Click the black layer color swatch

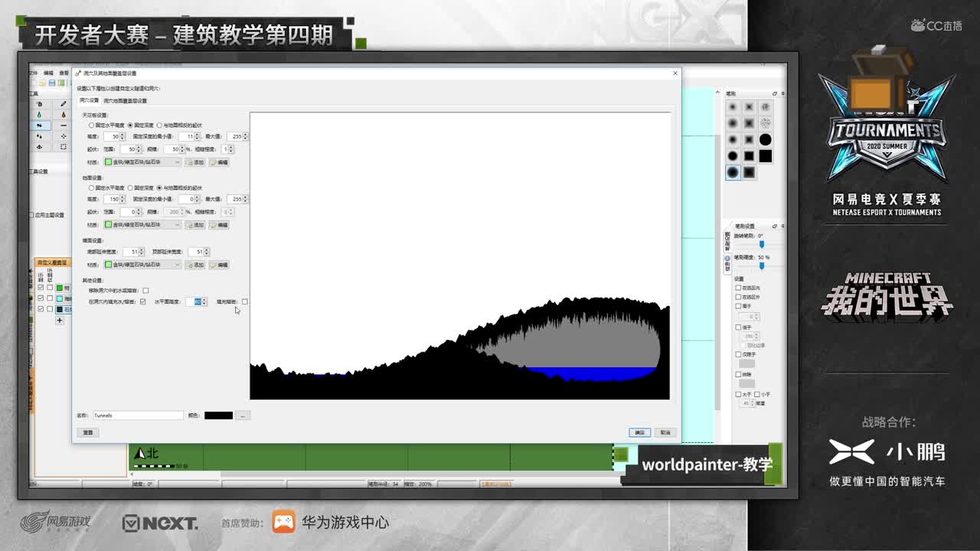(x=218, y=416)
